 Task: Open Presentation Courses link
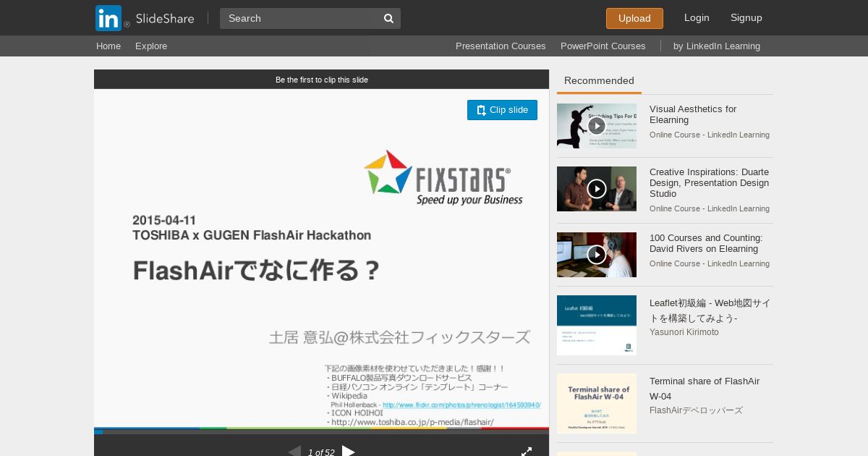501,46
